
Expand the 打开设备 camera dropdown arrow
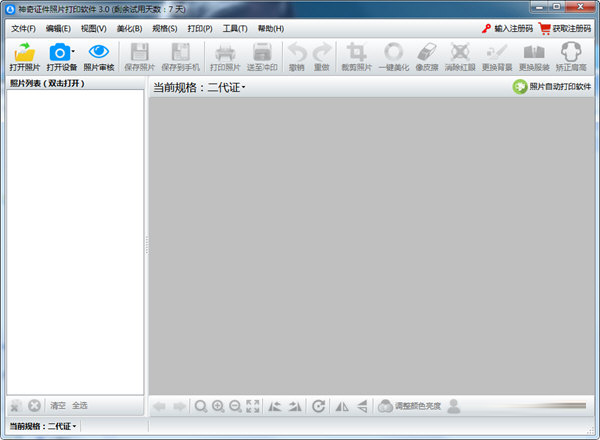coord(72,50)
